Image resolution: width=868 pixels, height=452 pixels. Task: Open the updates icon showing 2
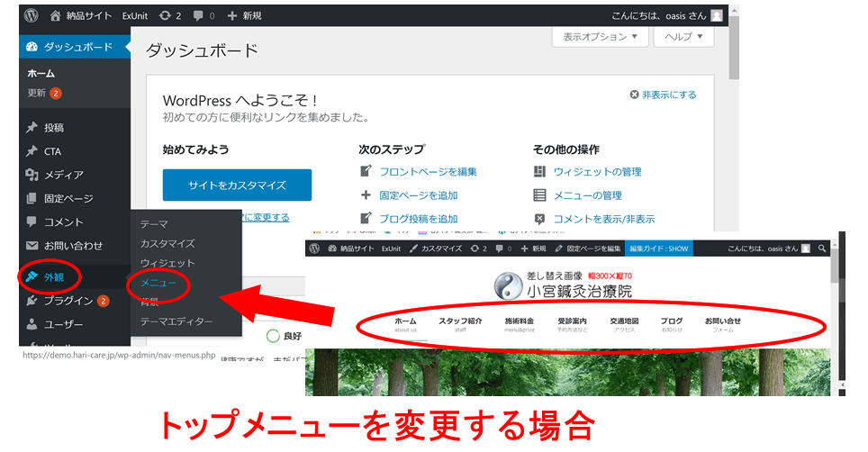[x=170, y=15]
